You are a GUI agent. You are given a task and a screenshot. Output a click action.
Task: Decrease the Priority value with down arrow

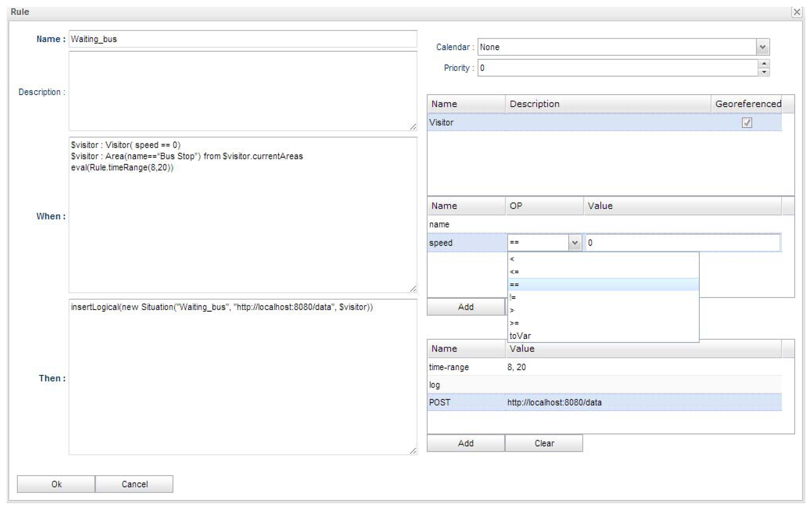[763, 72]
